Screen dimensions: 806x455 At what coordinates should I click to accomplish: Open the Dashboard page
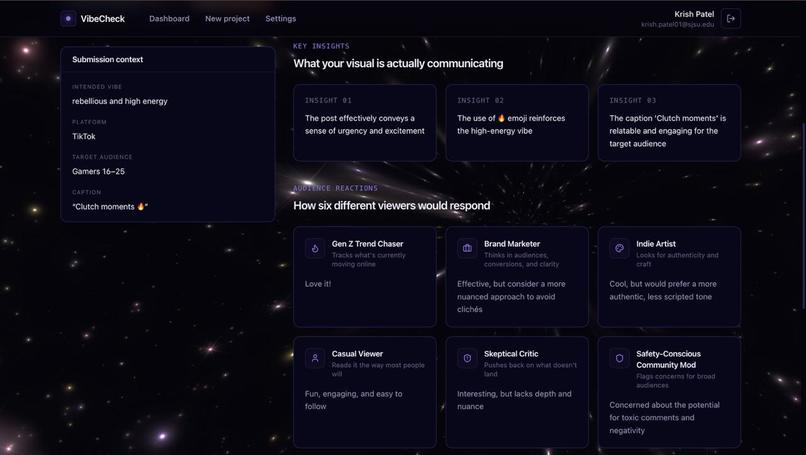(169, 19)
